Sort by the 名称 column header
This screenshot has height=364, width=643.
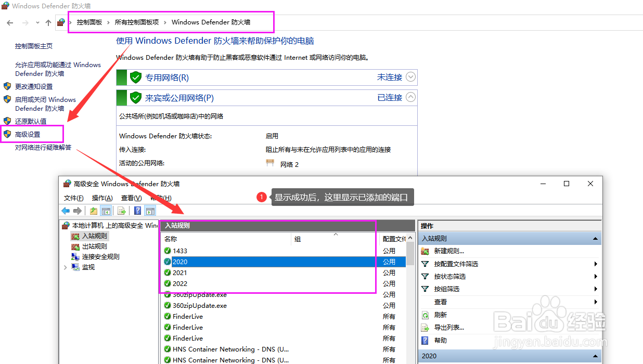226,239
